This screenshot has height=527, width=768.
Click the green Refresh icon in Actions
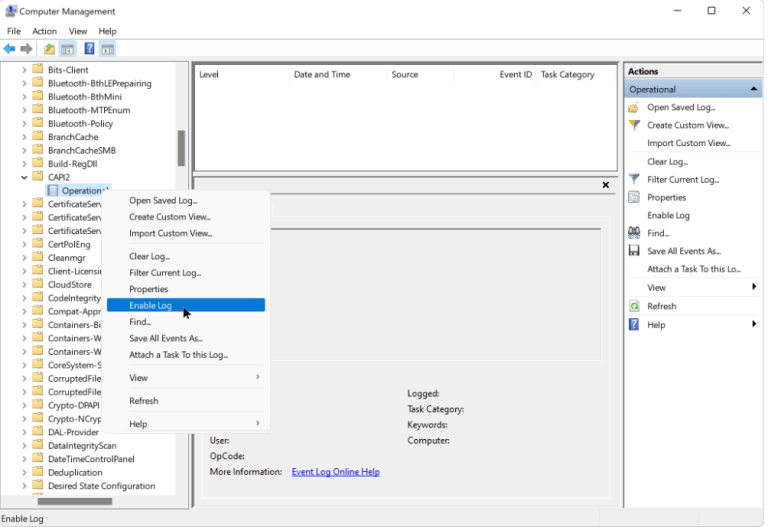pos(634,306)
